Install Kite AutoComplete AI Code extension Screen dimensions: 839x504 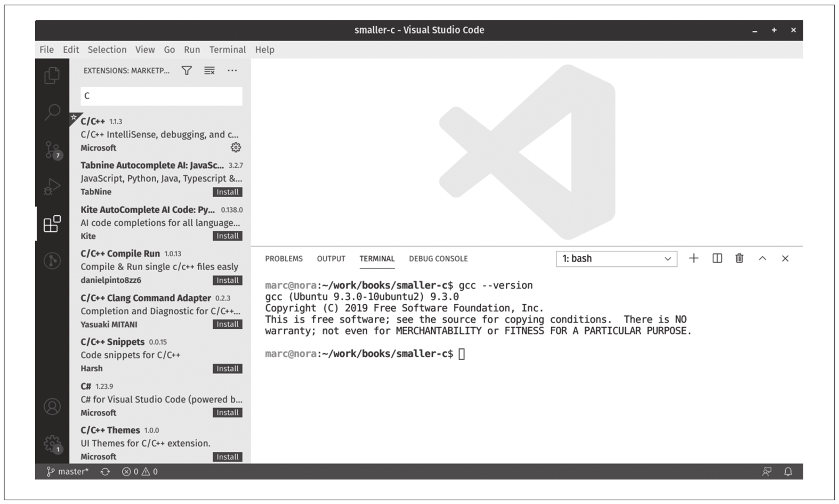point(228,236)
